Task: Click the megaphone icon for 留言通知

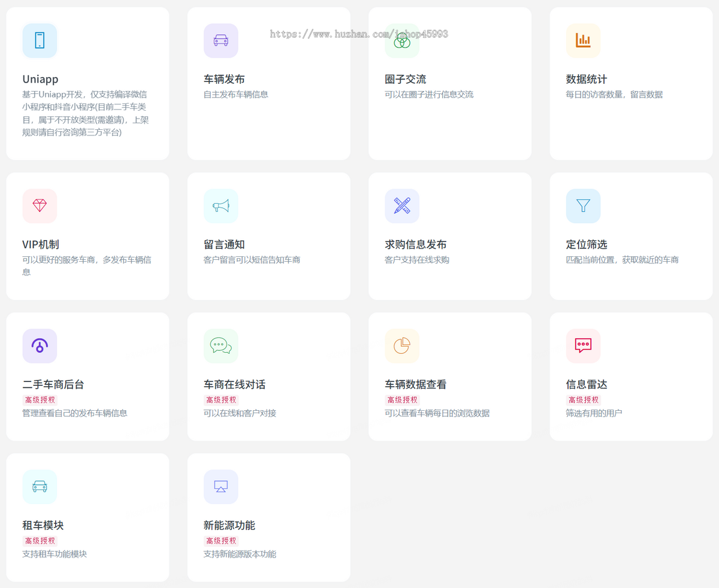Action: (221, 206)
